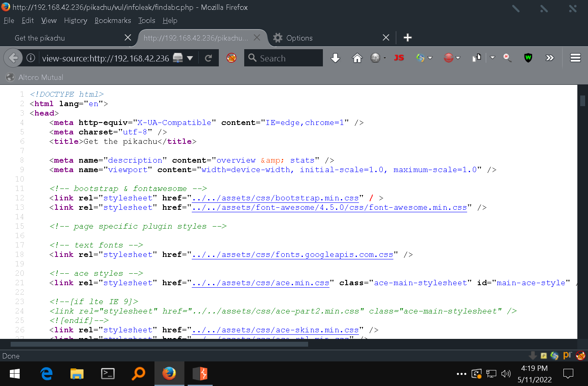Click the grey sphere extension icon
Screen dimensions: 588x386
click(375, 58)
